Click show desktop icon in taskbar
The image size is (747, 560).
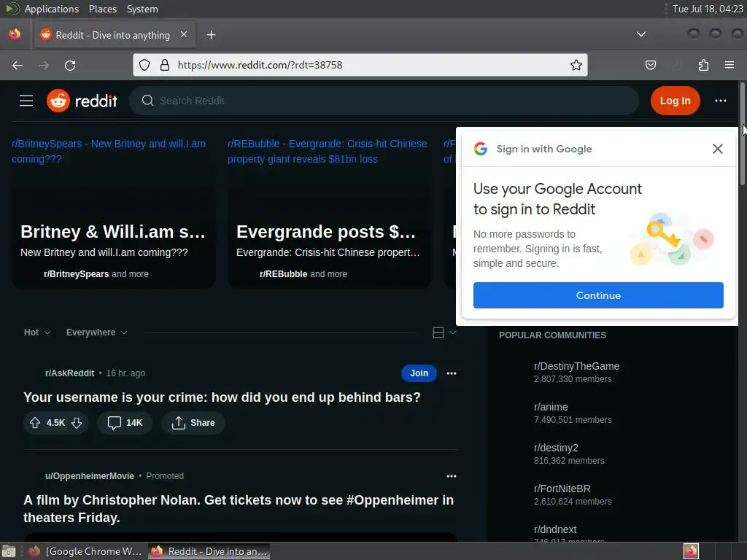coord(8,551)
